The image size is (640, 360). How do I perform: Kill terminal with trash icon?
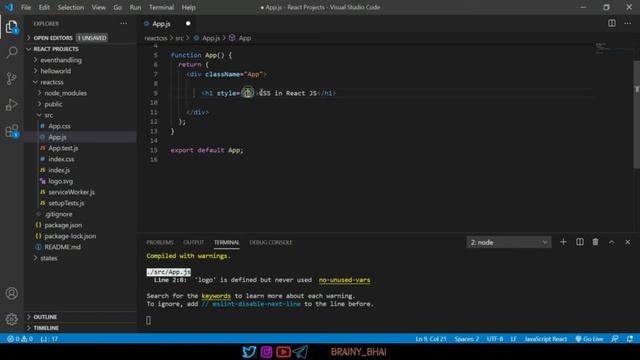click(596, 242)
